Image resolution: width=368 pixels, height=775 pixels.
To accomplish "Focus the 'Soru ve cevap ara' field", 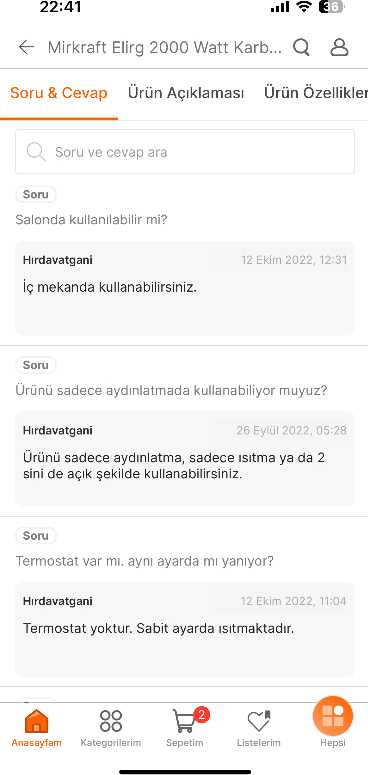I will (185, 152).
